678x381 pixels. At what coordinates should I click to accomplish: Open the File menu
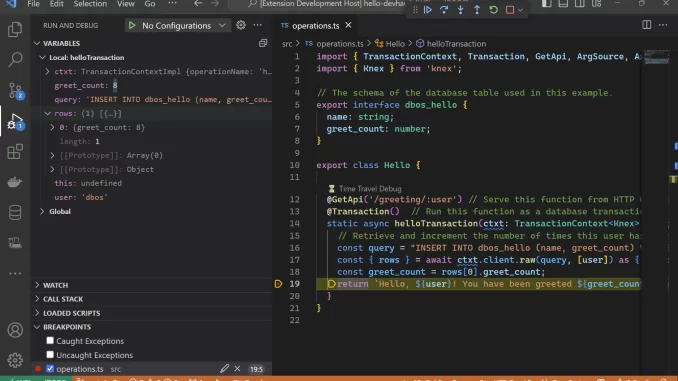33,4
